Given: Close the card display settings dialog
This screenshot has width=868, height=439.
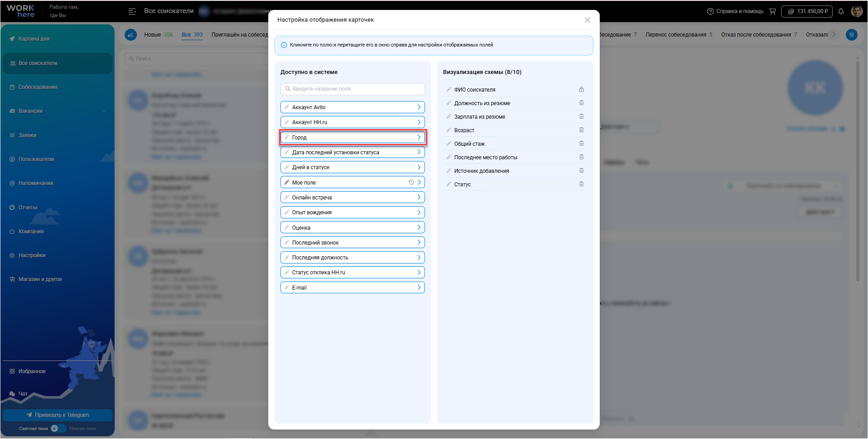Looking at the screenshot, I should (588, 20).
